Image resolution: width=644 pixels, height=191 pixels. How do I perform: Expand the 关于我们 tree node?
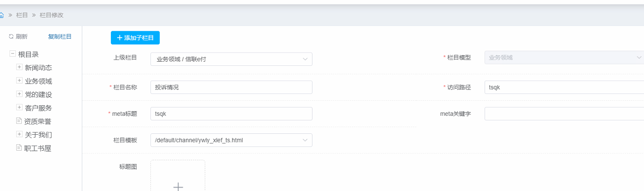pos(19,134)
